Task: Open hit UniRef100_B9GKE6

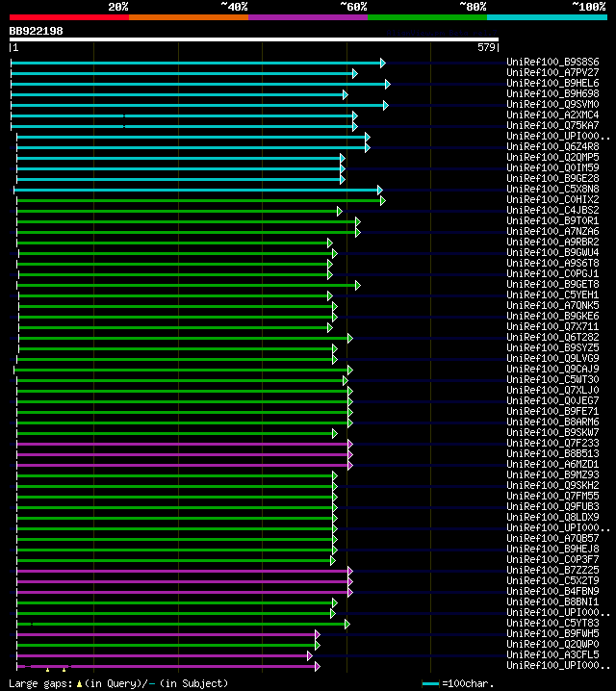Action: (x=552, y=316)
